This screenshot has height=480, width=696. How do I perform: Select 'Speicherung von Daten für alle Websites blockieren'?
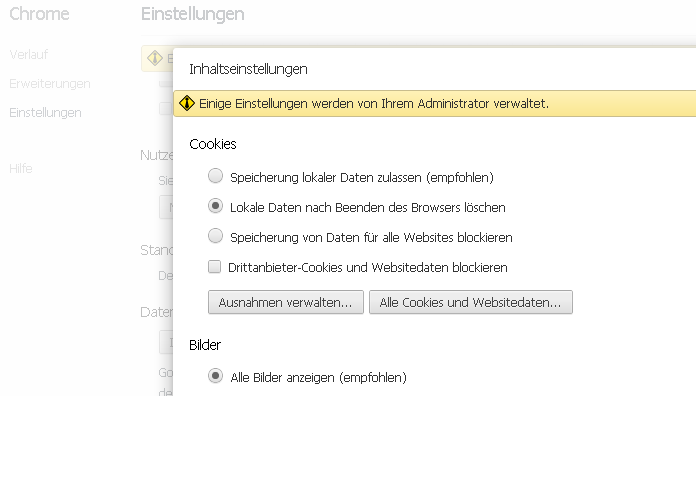pyautogui.click(x=215, y=236)
